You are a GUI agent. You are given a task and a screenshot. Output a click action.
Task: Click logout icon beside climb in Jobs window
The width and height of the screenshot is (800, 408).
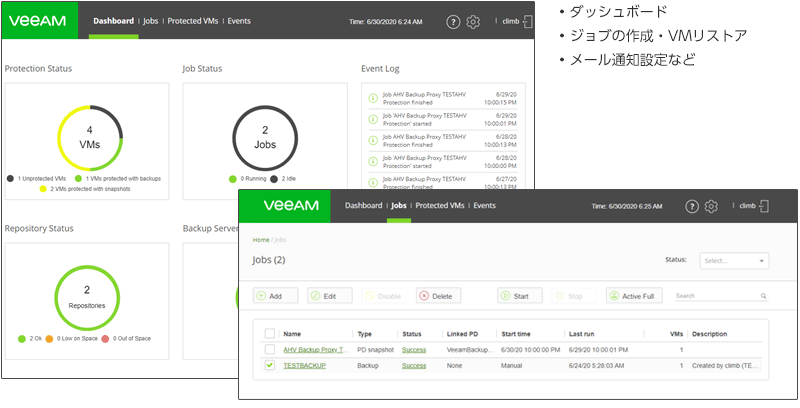(764, 206)
